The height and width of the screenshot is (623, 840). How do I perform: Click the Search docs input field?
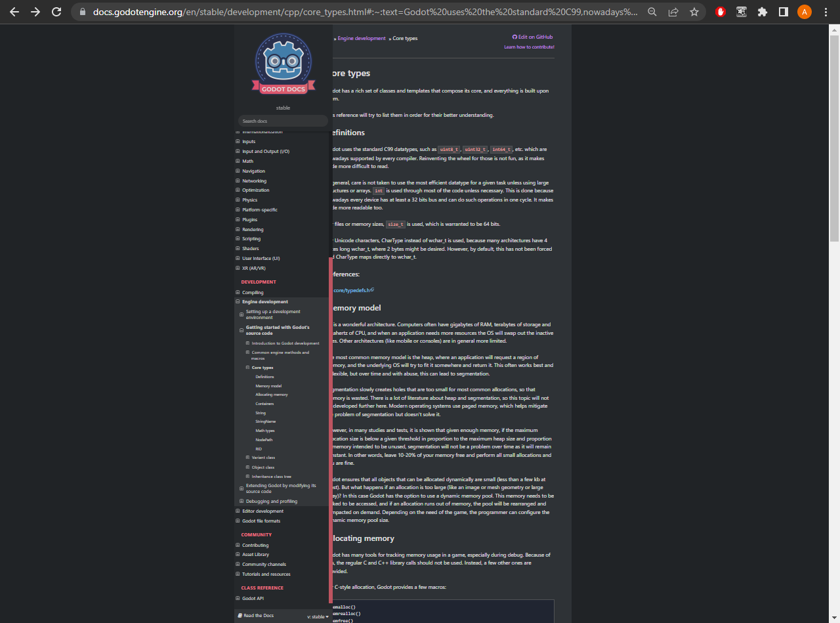(x=283, y=121)
